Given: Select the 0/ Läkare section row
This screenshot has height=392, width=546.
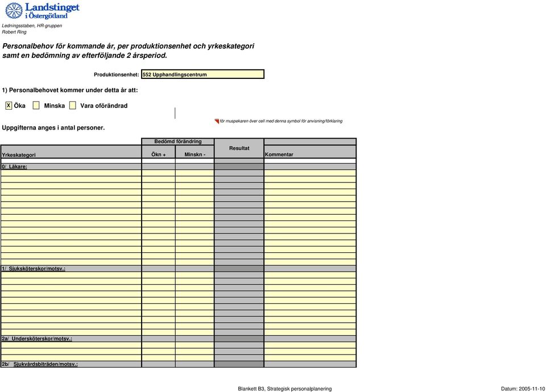Looking at the screenshot, I should (x=178, y=166).
